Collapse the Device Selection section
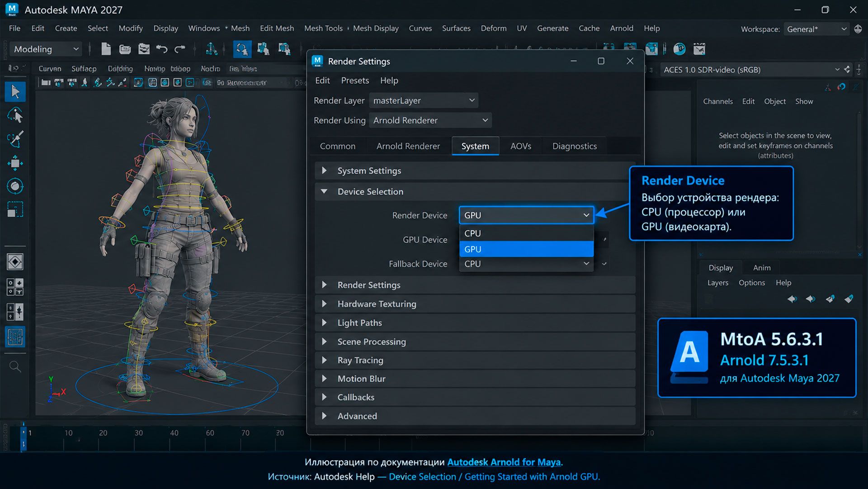 (x=324, y=191)
